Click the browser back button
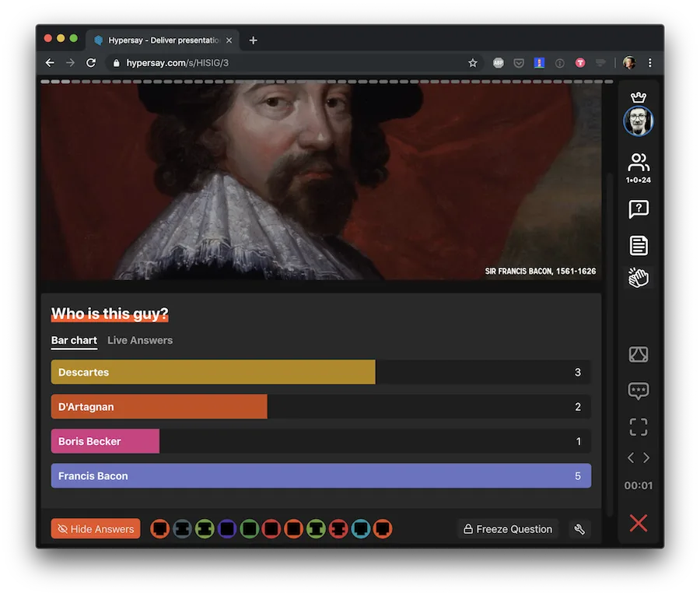 click(50, 63)
